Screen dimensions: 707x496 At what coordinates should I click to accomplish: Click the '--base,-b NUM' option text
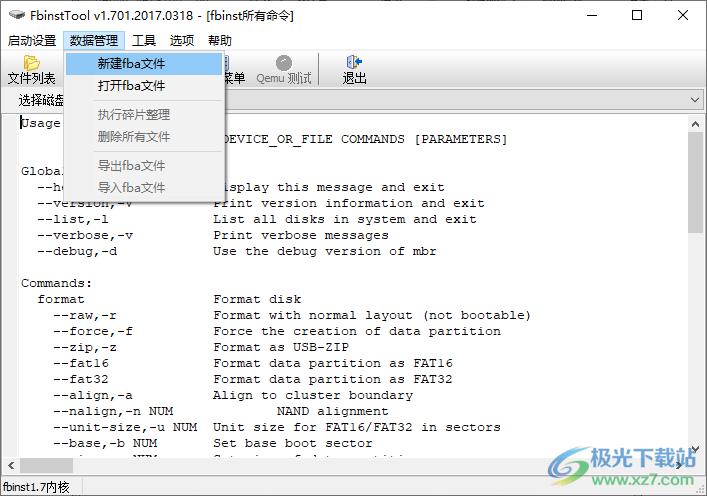(x=105, y=444)
